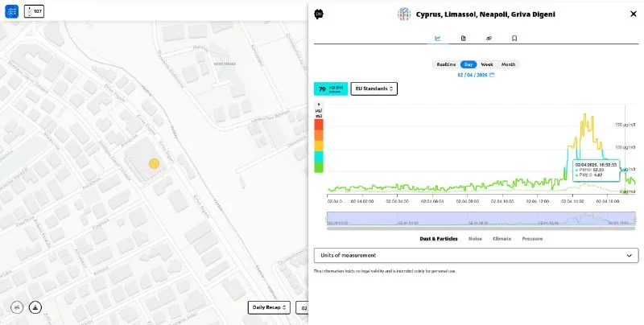Open the share link tab icon
644x325 pixels.
pos(489,38)
